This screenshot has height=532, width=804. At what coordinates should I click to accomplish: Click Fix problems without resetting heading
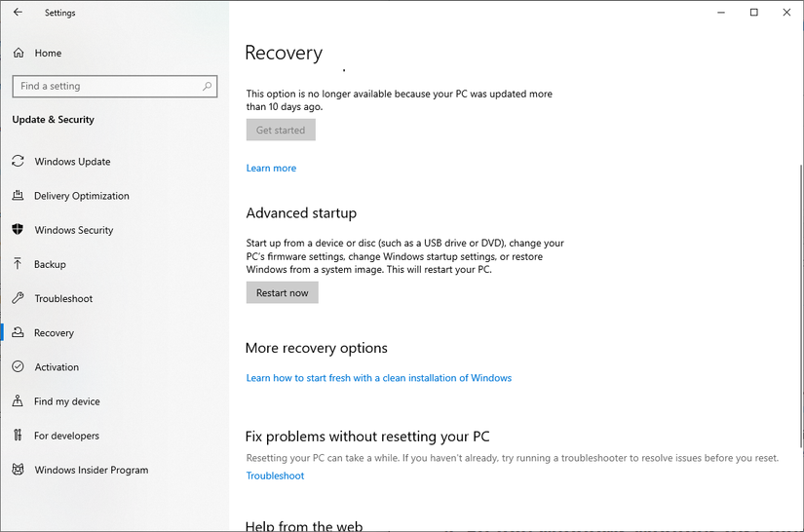[x=367, y=437]
